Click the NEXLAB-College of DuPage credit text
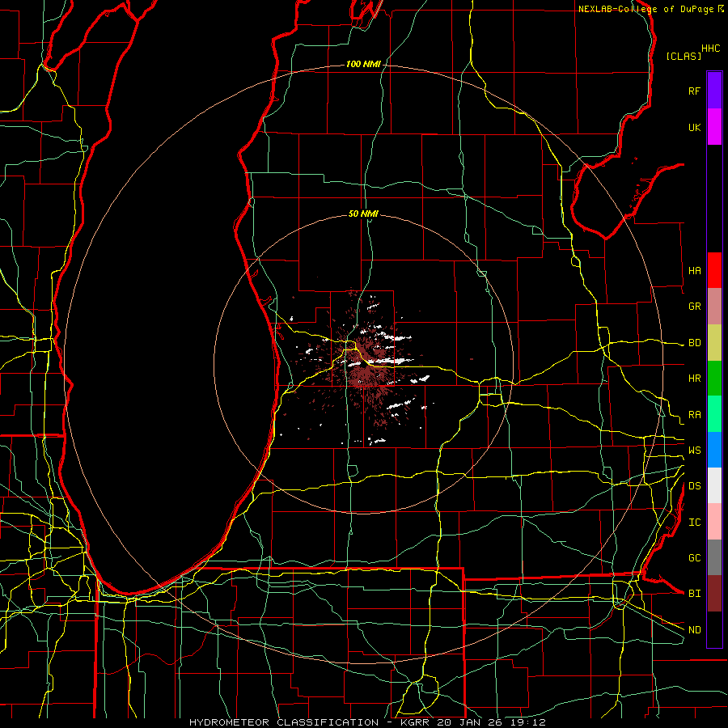Screen dimensions: 728x728 645,9
